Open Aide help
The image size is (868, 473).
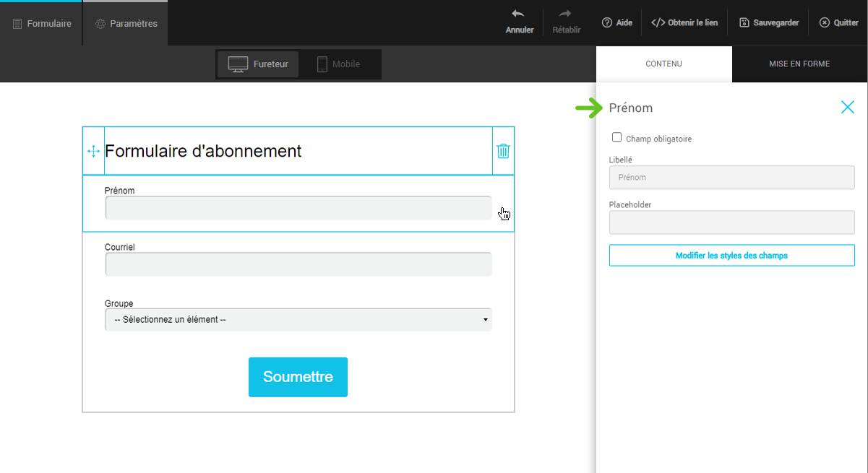click(x=616, y=23)
